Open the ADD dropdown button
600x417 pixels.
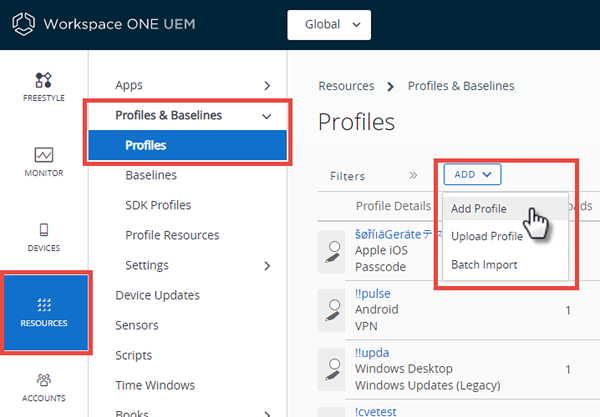click(472, 174)
